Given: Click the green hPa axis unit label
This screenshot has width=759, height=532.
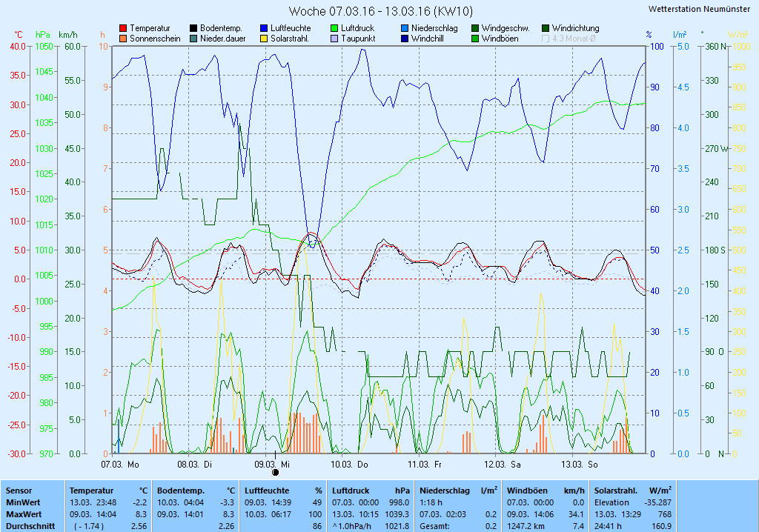Looking at the screenshot, I should 43,35.
